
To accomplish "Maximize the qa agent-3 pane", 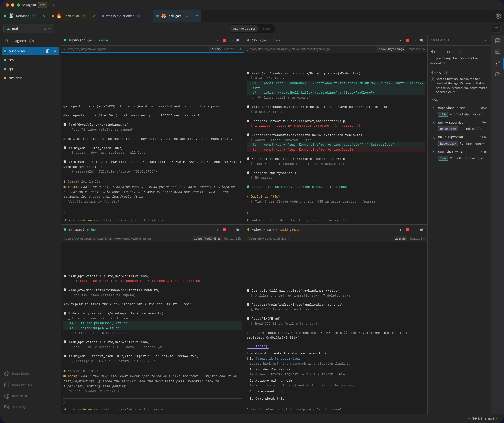I will click(x=238, y=230).
